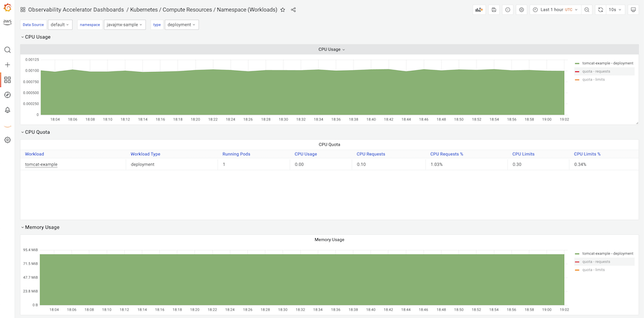The image size is (644, 318).
Task: Open the Last 1 hour time picker
Action: [555, 10]
